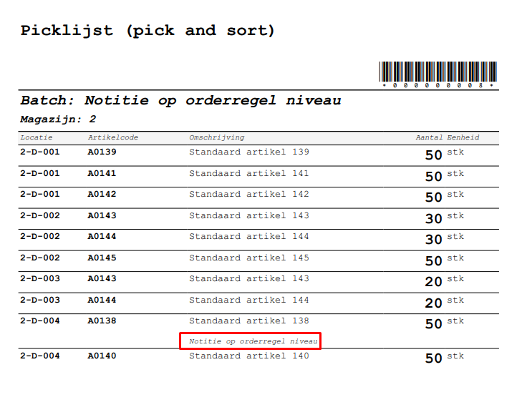Screen dimensions: 522x420
Task: Select the 'Batch: Notitie op orderregel niveau' heading
Action: pos(180,100)
